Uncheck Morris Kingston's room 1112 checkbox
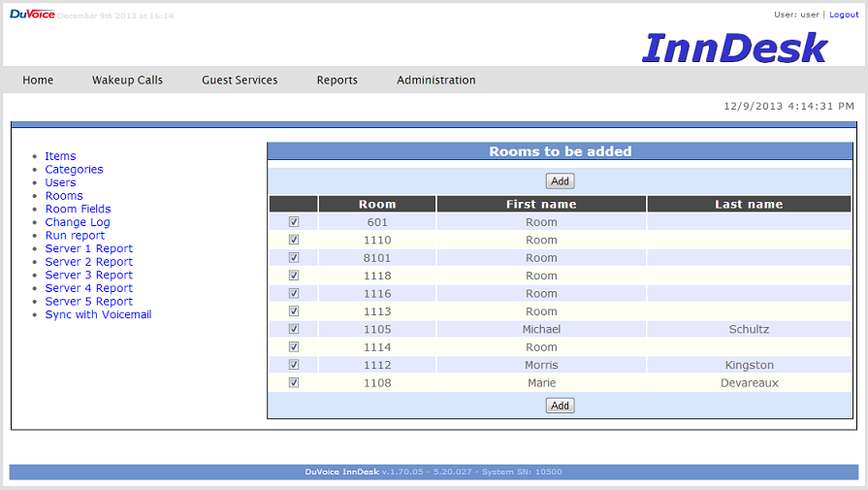 [x=294, y=364]
